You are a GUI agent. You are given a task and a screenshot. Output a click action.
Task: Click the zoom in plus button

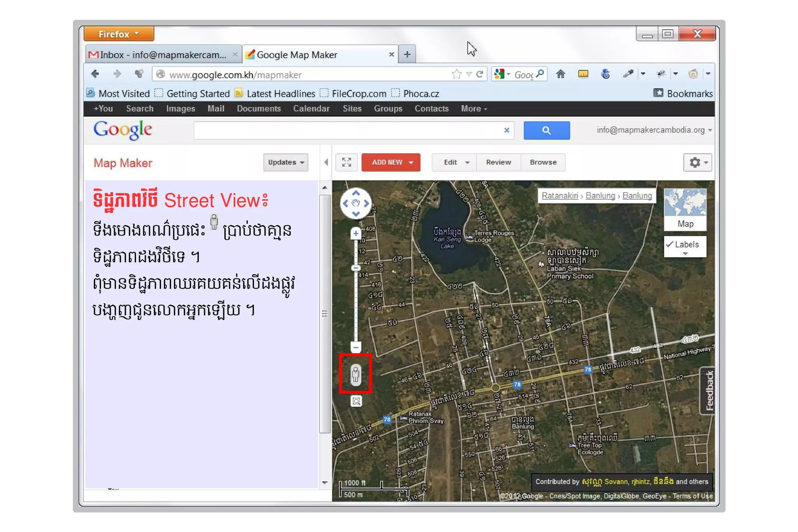click(x=355, y=233)
